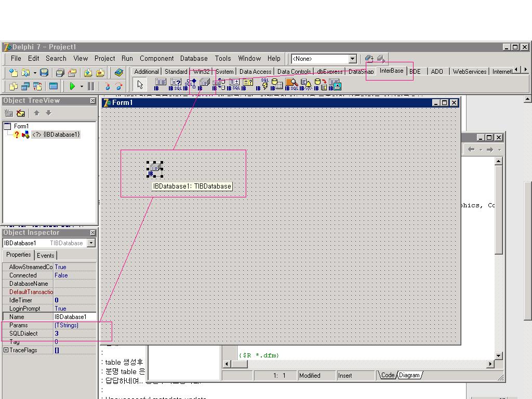Click the Save floppy disk icon
The image size is (532, 399).
point(44,73)
